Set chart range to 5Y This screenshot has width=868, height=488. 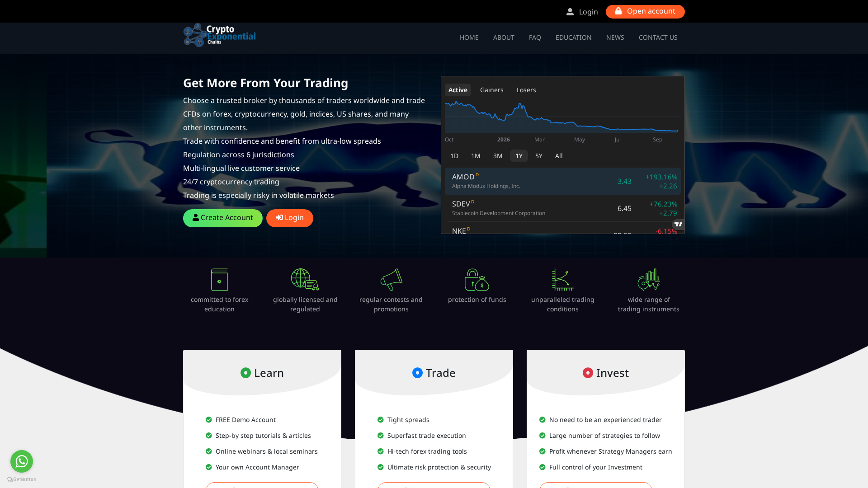(539, 156)
